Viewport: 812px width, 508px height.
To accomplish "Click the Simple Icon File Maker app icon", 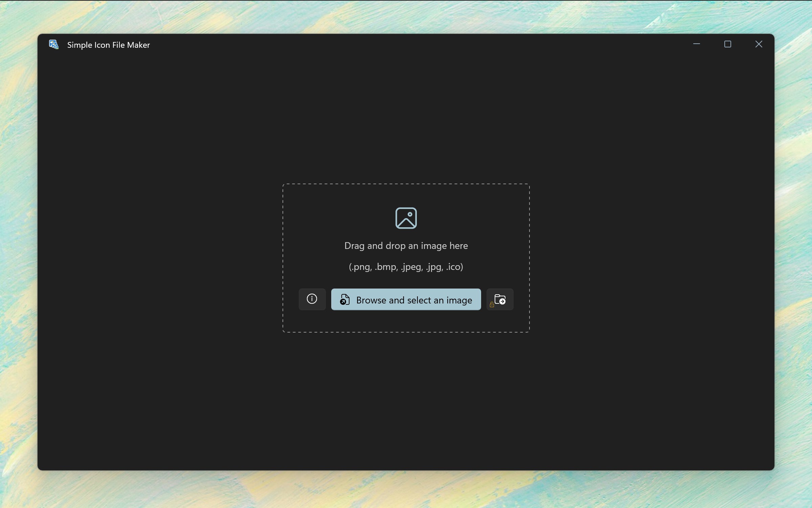I will pos(53,44).
